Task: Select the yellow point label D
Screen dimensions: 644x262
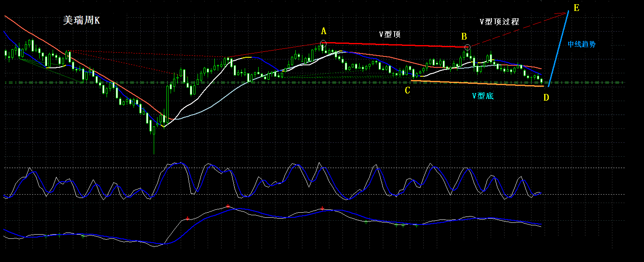Action: (x=546, y=98)
